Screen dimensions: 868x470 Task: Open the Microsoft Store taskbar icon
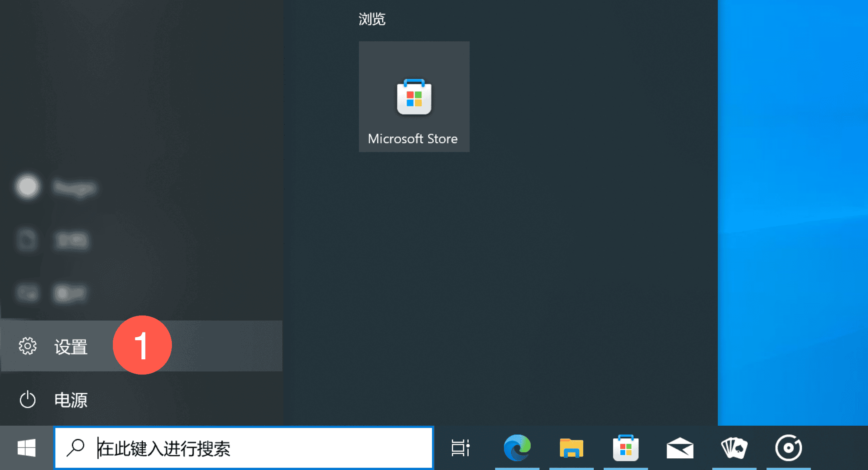pos(625,448)
